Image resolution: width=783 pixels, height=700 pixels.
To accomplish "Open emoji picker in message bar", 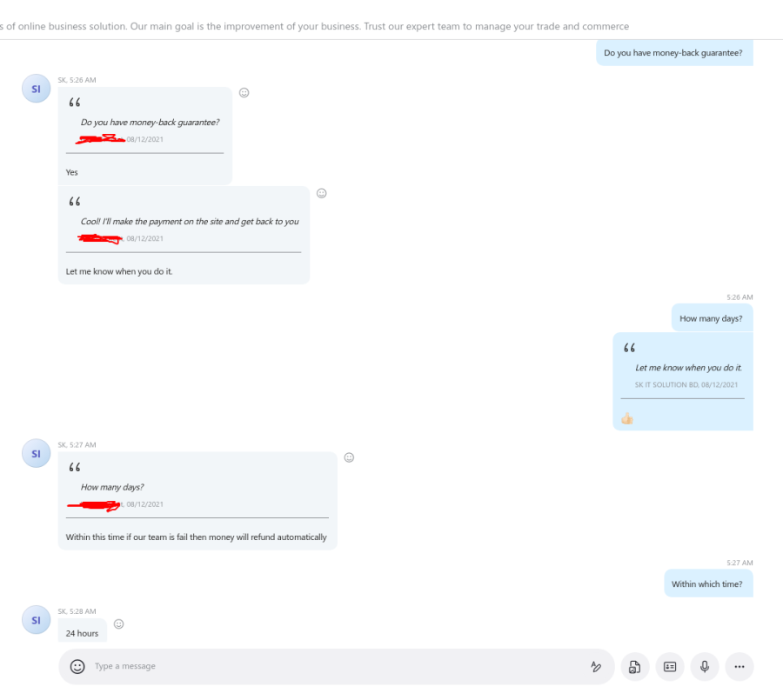I will pyautogui.click(x=77, y=667).
